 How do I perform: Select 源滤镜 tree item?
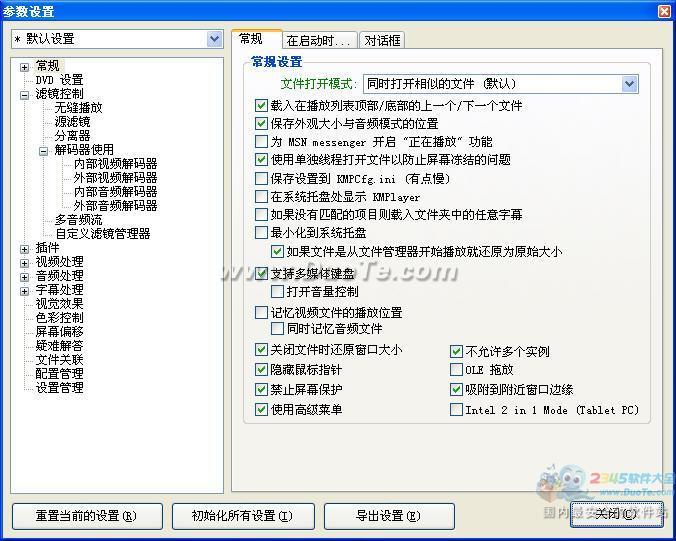point(72,122)
